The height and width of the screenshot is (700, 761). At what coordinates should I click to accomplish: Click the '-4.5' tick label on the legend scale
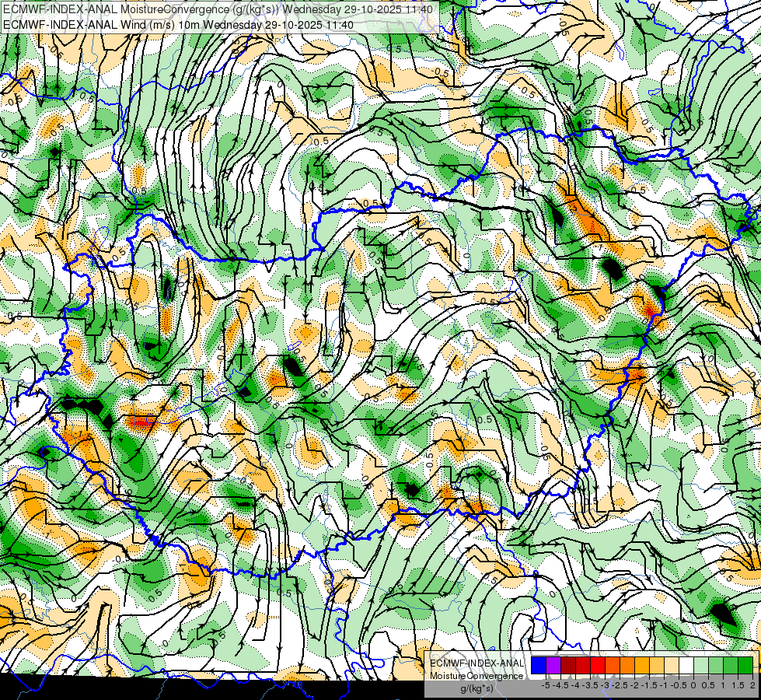click(x=561, y=685)
